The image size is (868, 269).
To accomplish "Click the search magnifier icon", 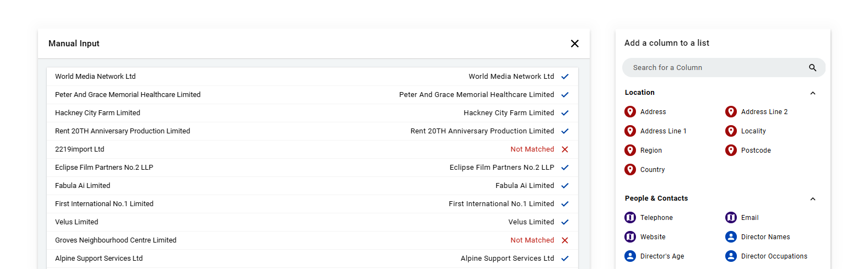I will point(812,68).
